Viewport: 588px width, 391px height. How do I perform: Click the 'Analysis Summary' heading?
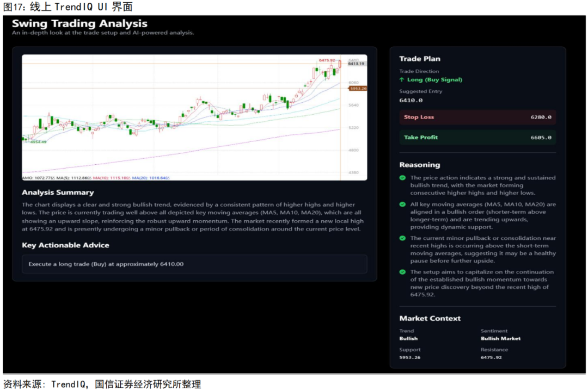coord(58,193)
